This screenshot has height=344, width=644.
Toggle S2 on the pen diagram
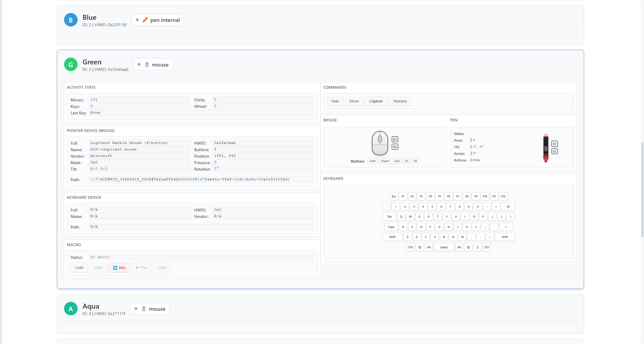tap(554, 151)
